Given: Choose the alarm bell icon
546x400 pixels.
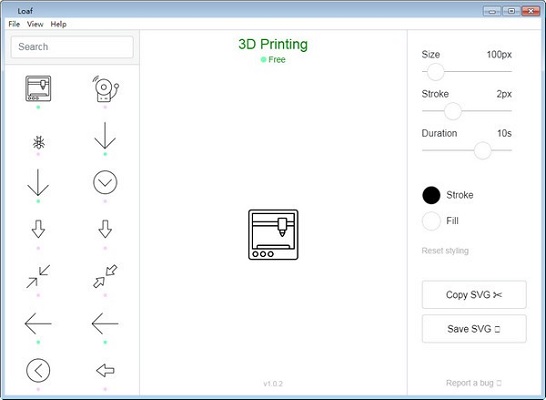Looking at the screenshot, I should [x=105, y=89].
